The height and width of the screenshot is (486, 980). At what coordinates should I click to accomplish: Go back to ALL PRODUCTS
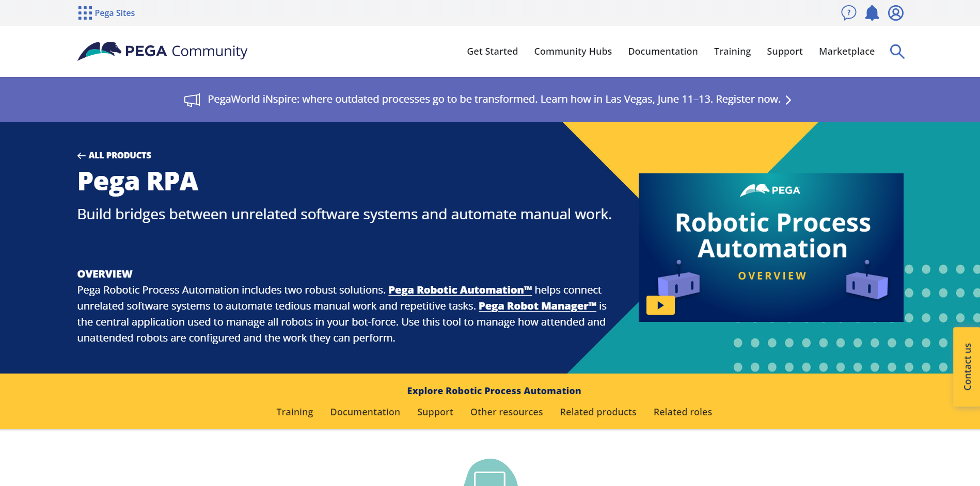point(120,155)
